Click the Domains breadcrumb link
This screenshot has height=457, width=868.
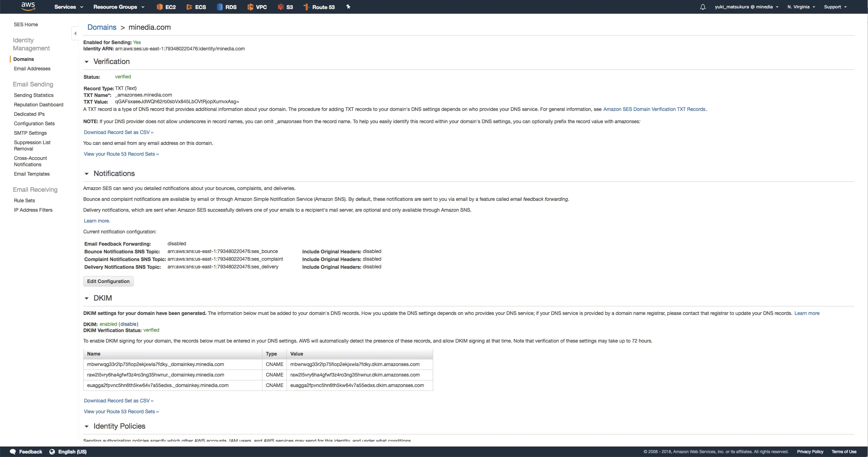(102, 27)
